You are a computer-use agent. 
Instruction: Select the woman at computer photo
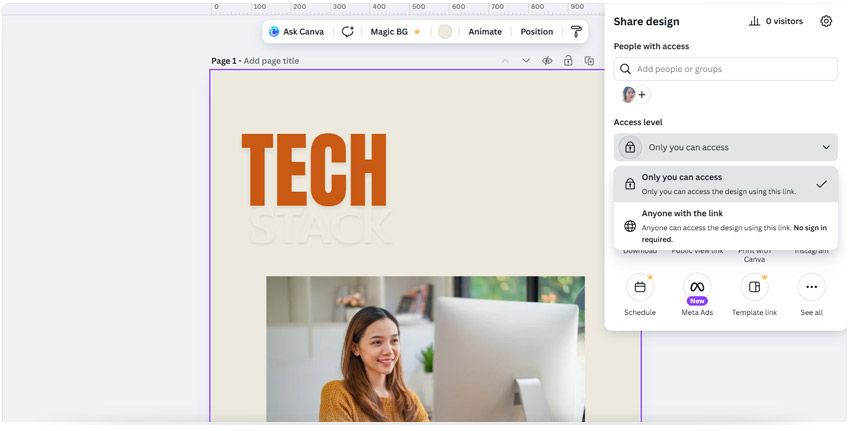(x=425, y=349)
